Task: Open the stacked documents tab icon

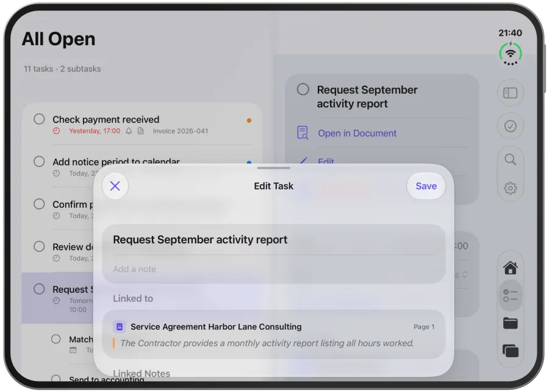Action: (510, 351)
